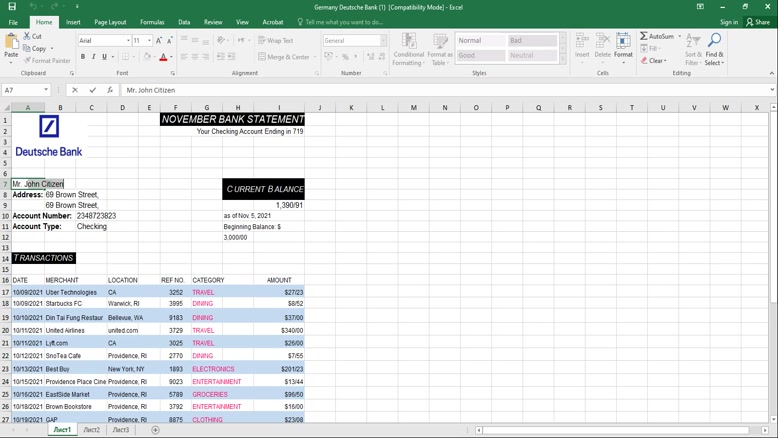Viewport: 778px width, 438px height.
Task: Click the Percent style icon
Action: point(345,57)
